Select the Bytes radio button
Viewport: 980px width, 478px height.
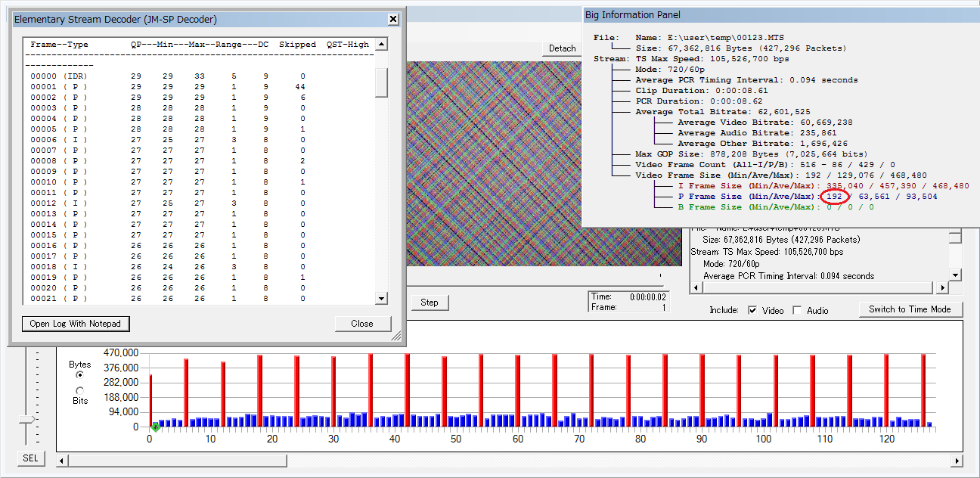point(80,374)
